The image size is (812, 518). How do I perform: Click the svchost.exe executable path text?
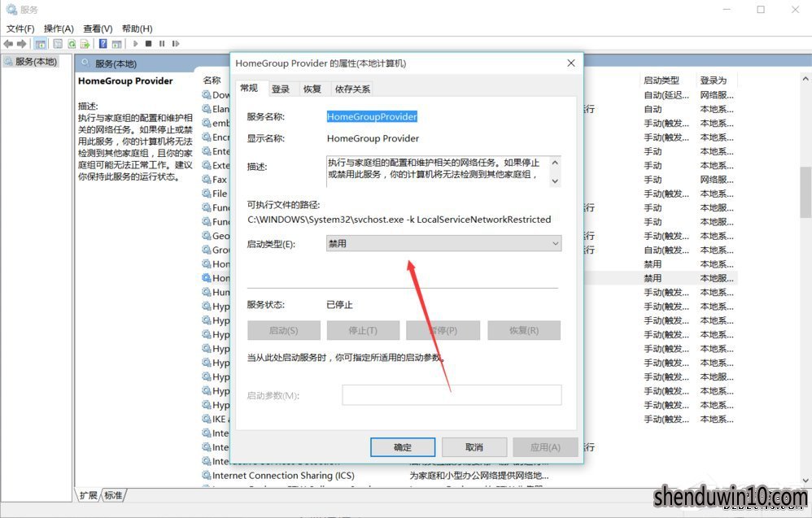tap(399, 220)
